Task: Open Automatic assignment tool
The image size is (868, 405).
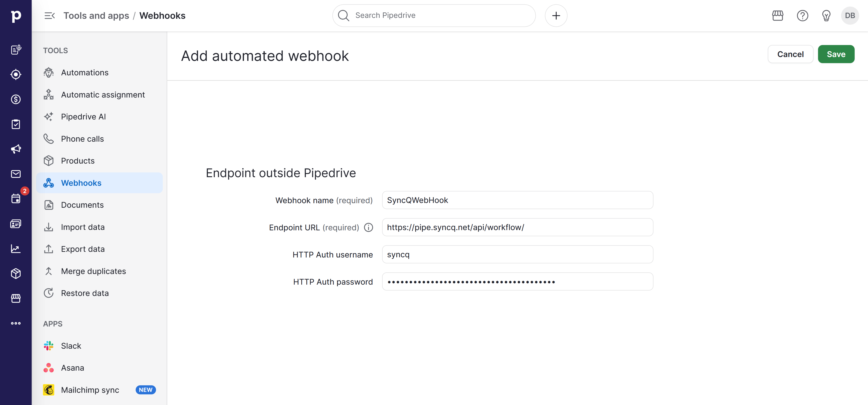Action: coord(99,95)
